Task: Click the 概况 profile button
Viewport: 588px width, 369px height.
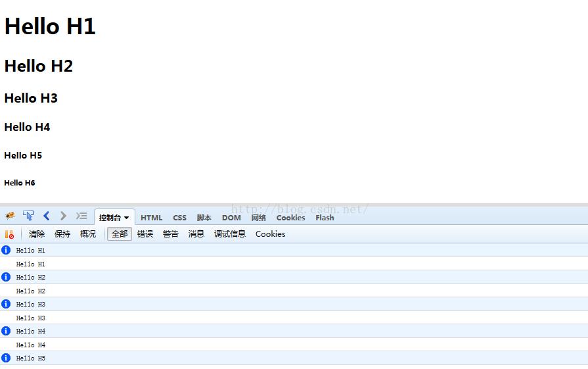Action: (x=88, y=234)
